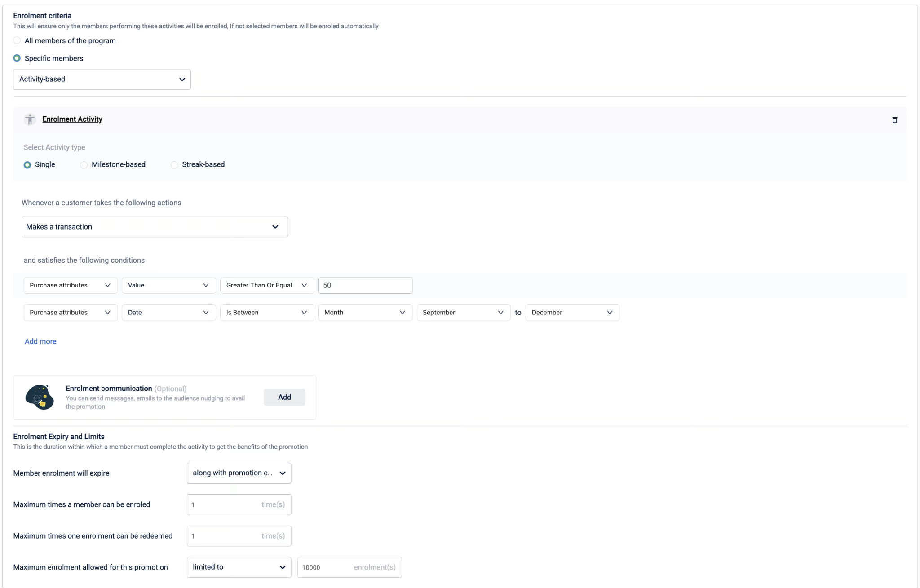
Task: Click Add for Enrolment communication
Action: click(x=284, y=397)
